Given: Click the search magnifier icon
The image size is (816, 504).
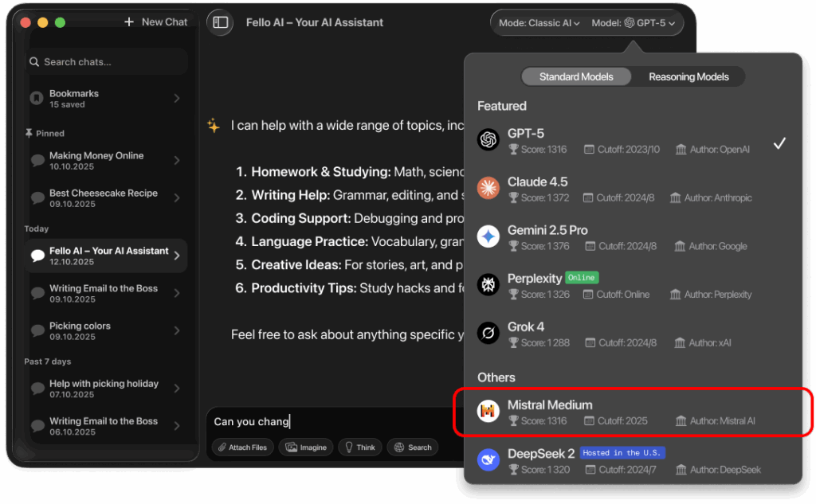Looking at the screenshot, I should 34,62.
